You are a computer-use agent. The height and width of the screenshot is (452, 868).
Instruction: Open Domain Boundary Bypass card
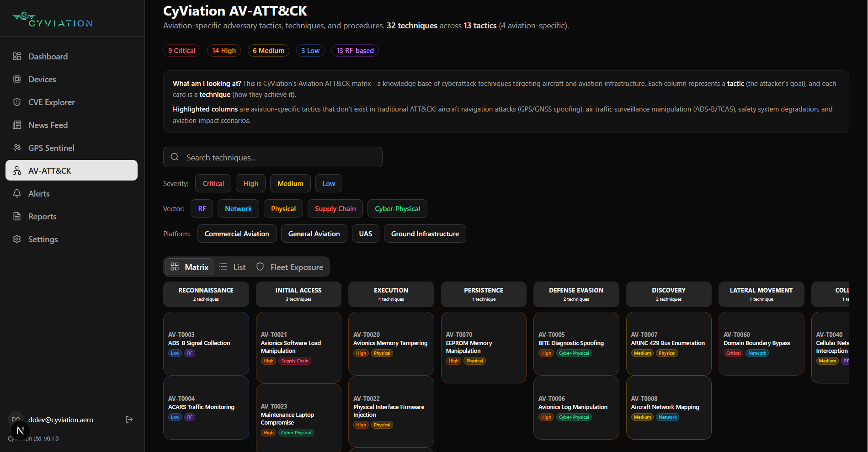[761, 343]
